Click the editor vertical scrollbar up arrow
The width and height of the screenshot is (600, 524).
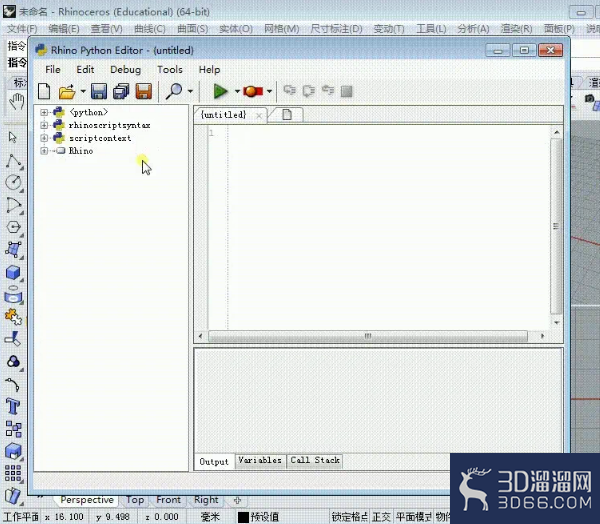pos(557,132)
